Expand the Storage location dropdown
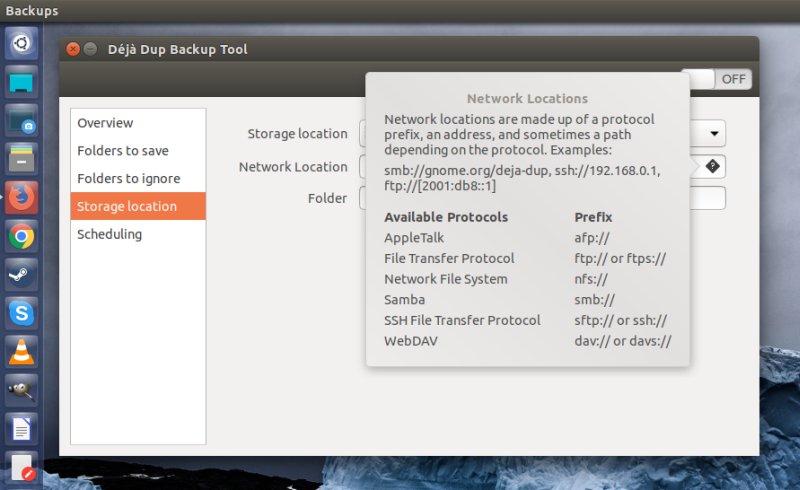Viewport: 800px width, 490px height. (715, 133)
